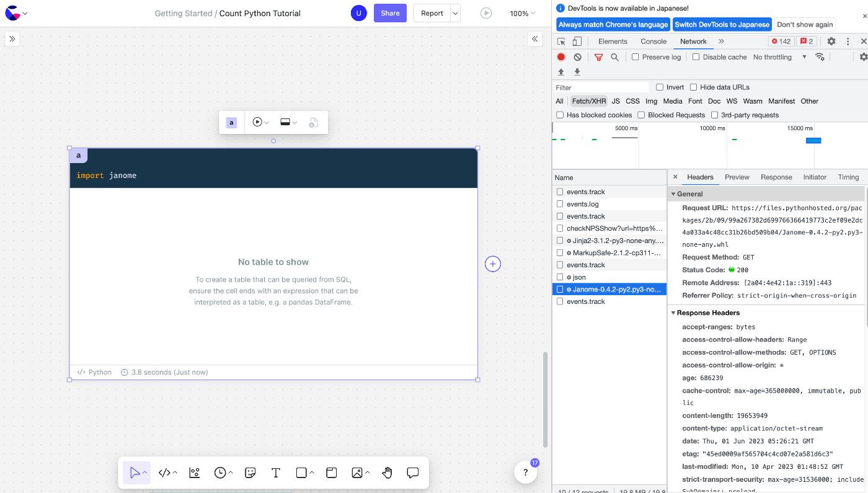Insert a chart visual from bottom toolbar
Viewport: 868px width, 493px height.
195,473
